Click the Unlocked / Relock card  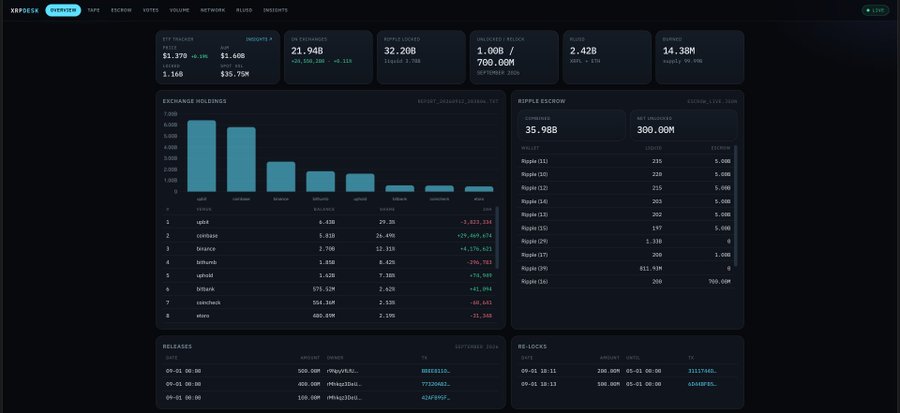514,57
